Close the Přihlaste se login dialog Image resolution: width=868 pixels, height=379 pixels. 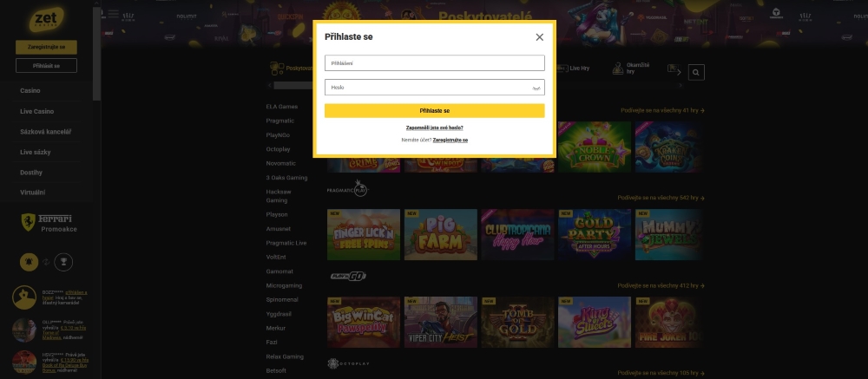(x=539, y=37)
